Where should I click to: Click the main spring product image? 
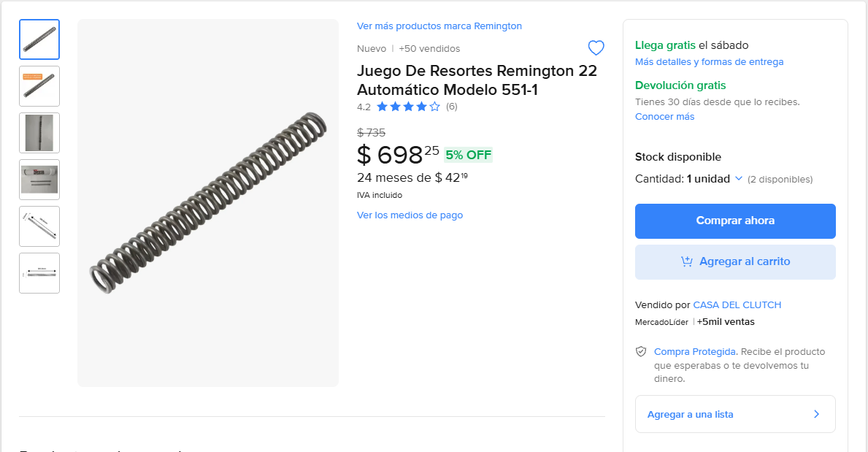tap(208, 202)
